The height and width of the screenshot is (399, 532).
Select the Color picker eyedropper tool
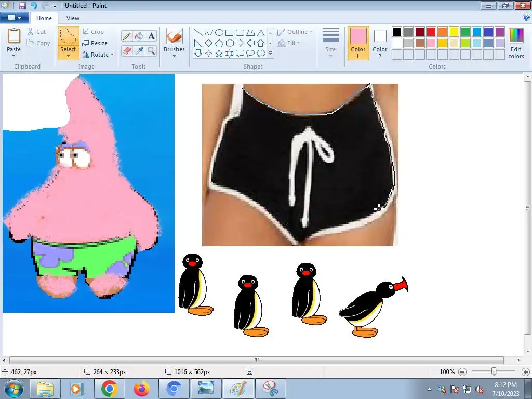tap(139, 51)
